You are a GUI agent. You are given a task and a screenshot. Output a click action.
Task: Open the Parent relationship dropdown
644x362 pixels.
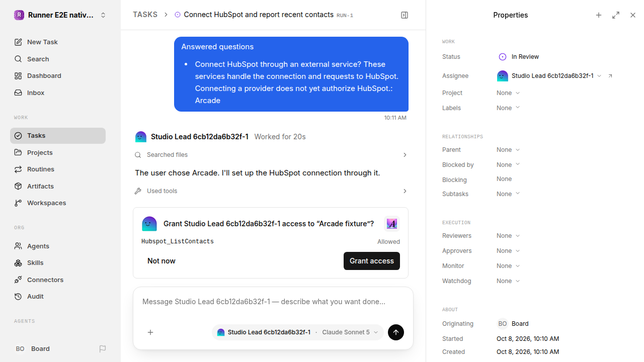(x=508, y=150)
